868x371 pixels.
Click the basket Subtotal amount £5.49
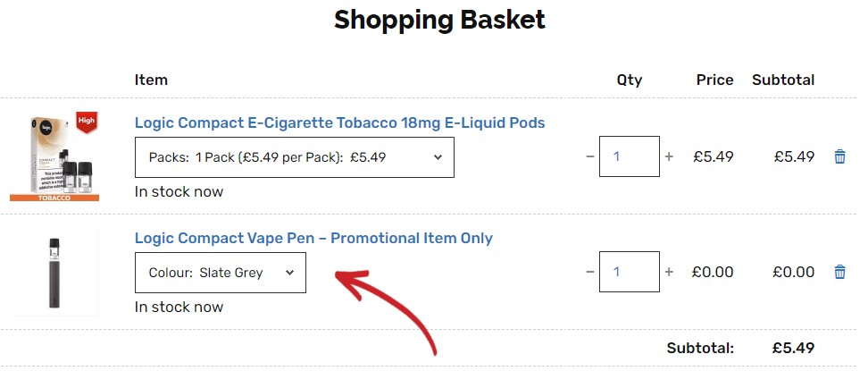point(793,348)
